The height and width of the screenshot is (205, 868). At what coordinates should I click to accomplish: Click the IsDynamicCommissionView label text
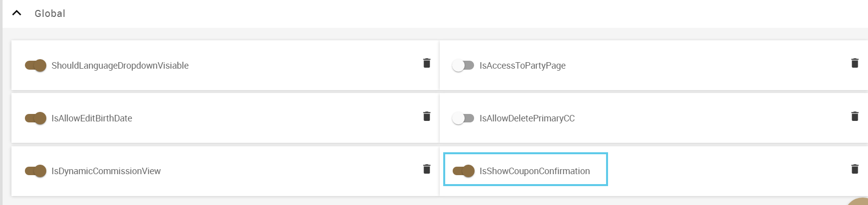click(106, 171)
